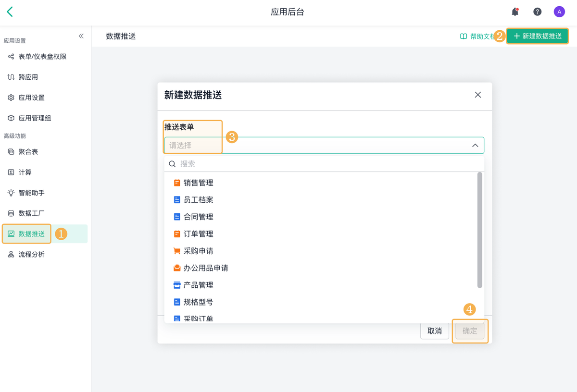Image resolution: width=577 pixels, height=392 pixels.
Task: Select 产品管理 form option
Action: [x=198, y=285]
